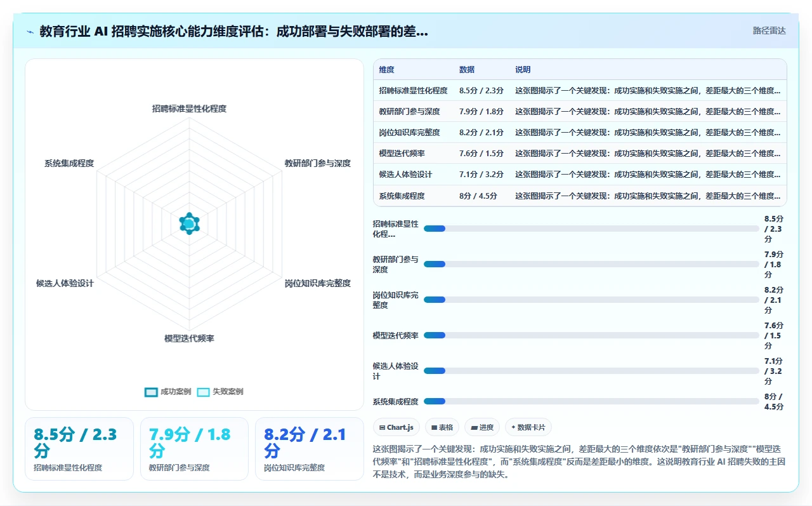Toggle the 成功案例 legend item
The height and width of the screenshot is (506, 812).
coord(168,392)
